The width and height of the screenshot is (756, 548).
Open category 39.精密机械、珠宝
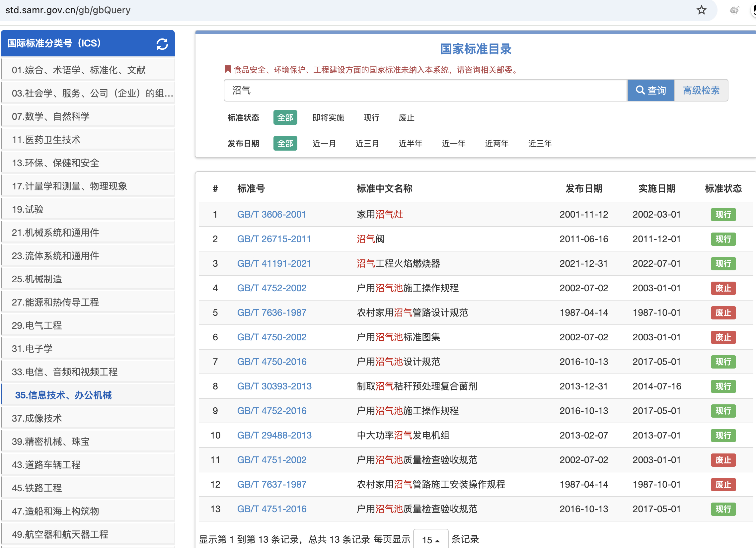click(88, 442)
